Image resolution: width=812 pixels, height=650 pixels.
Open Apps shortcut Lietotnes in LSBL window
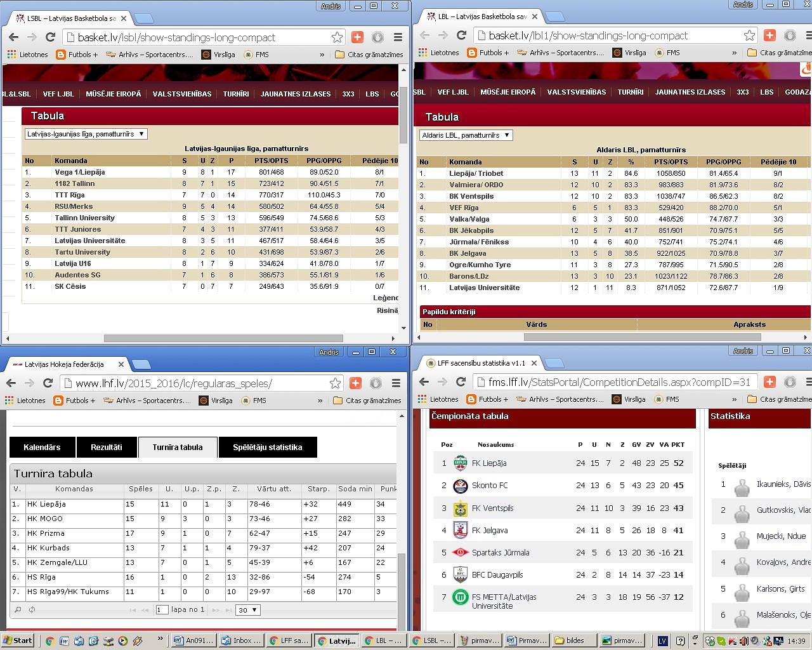coord(27,55)
